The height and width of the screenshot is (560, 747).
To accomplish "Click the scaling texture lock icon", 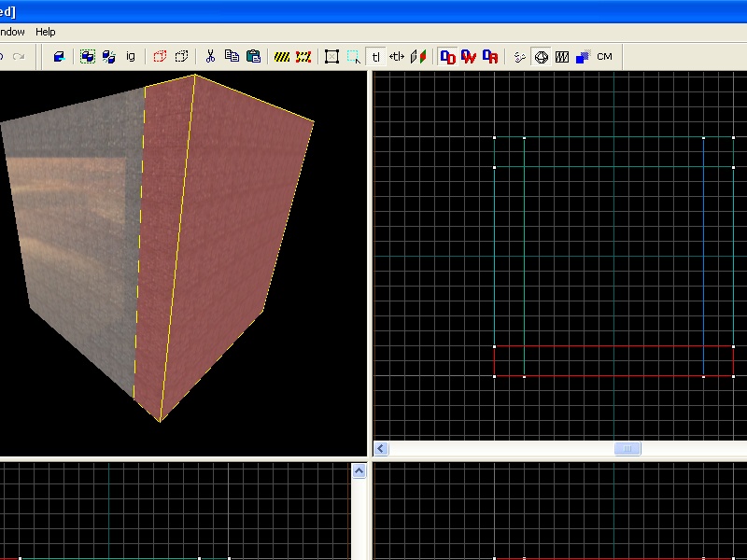I will pos(397,57).
